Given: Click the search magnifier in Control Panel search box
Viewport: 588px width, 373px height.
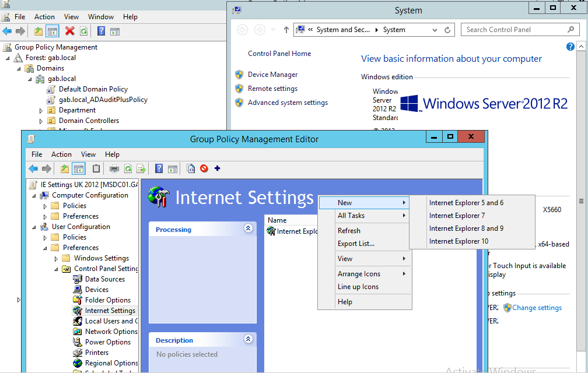Looking at the screenshot, I should [x=570, y=30].
